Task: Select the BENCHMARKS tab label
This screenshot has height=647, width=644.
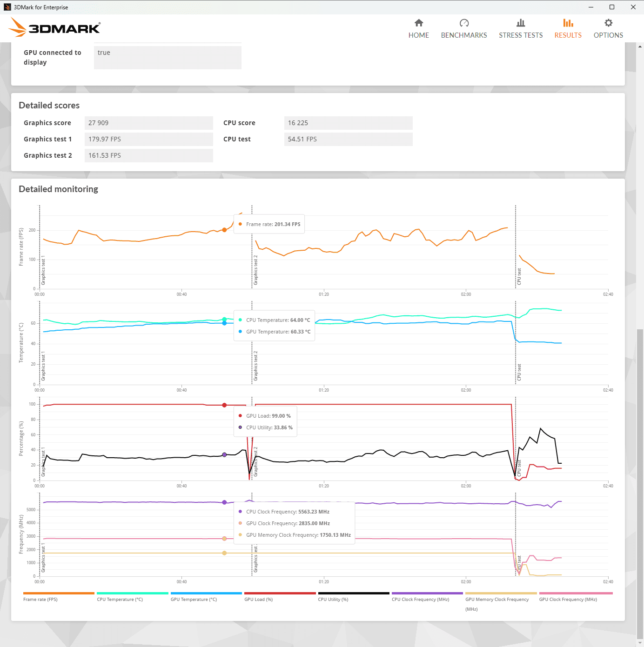Action: 464,35
